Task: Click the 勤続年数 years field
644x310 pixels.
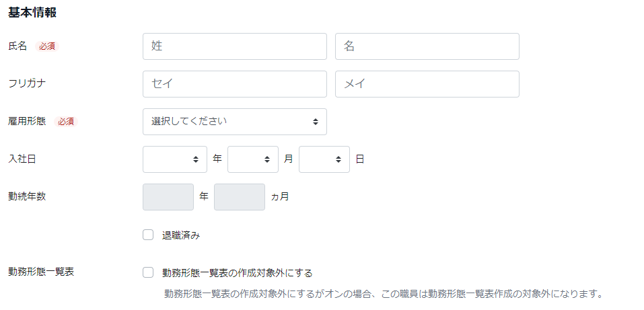Action: [168, 197]
